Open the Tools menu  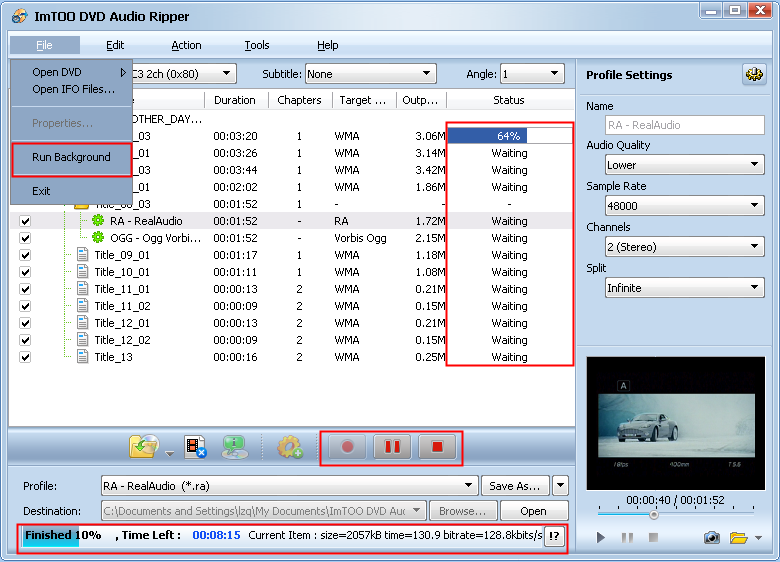point(257,45)
